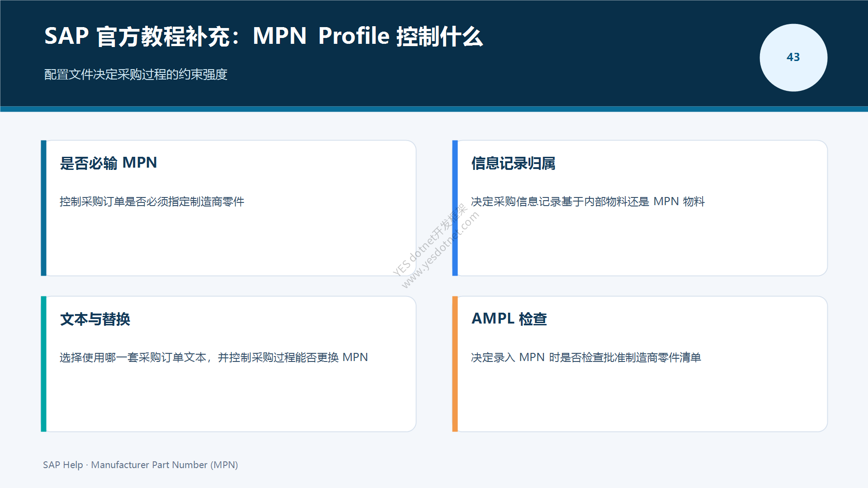Image resolution: width=868 pixels, height=488 pixels.
Task: Select the text 决定录入 MPN 时是否检查批准制造商零件清单
Action: [586, 357]
